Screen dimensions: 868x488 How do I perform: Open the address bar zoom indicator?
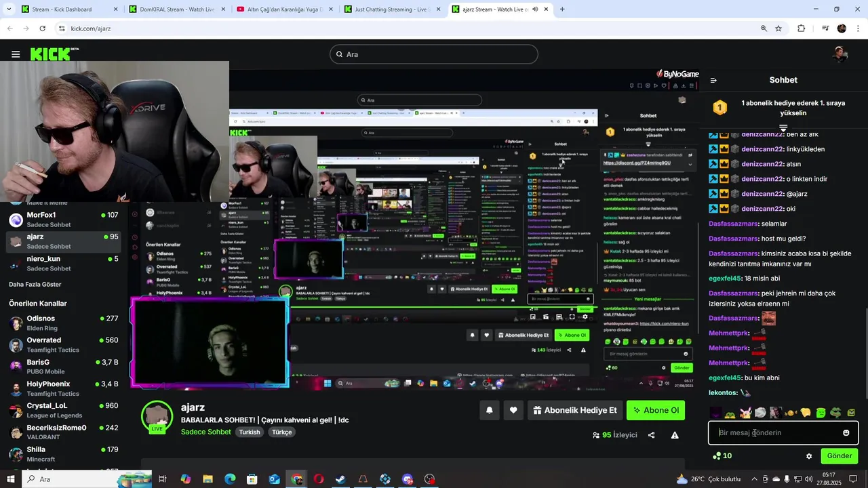(x=764, y=28)
